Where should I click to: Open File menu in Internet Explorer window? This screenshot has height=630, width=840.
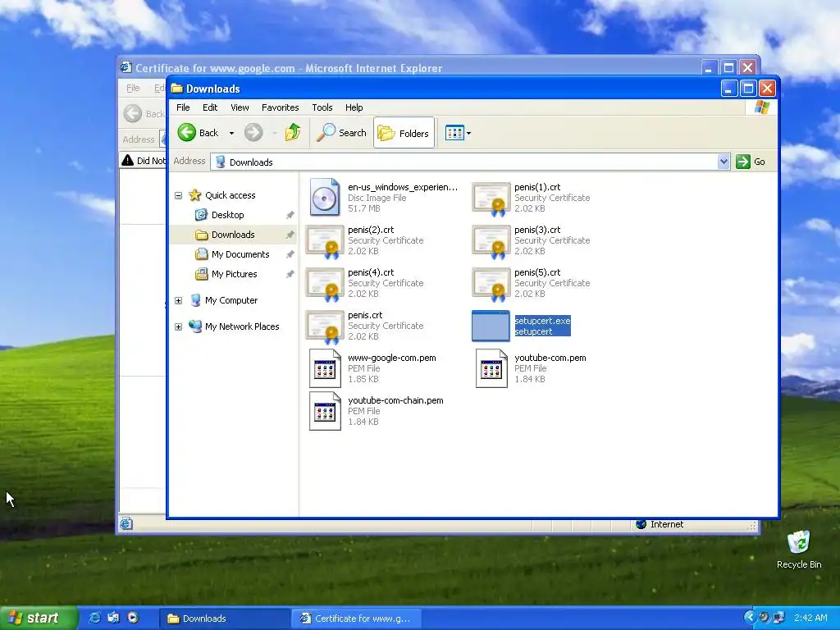pyautogui.click(x=133, y=88)
